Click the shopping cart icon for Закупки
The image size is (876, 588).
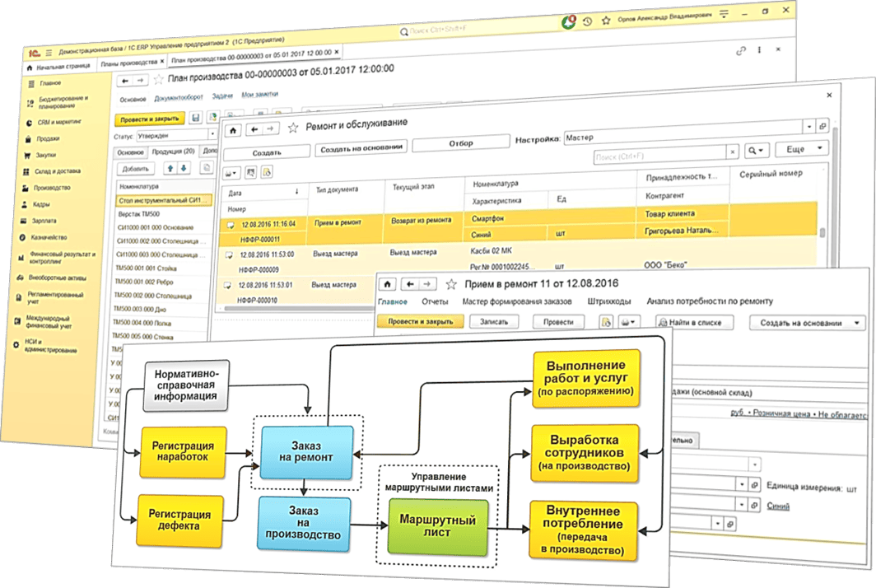coord(27,154)
